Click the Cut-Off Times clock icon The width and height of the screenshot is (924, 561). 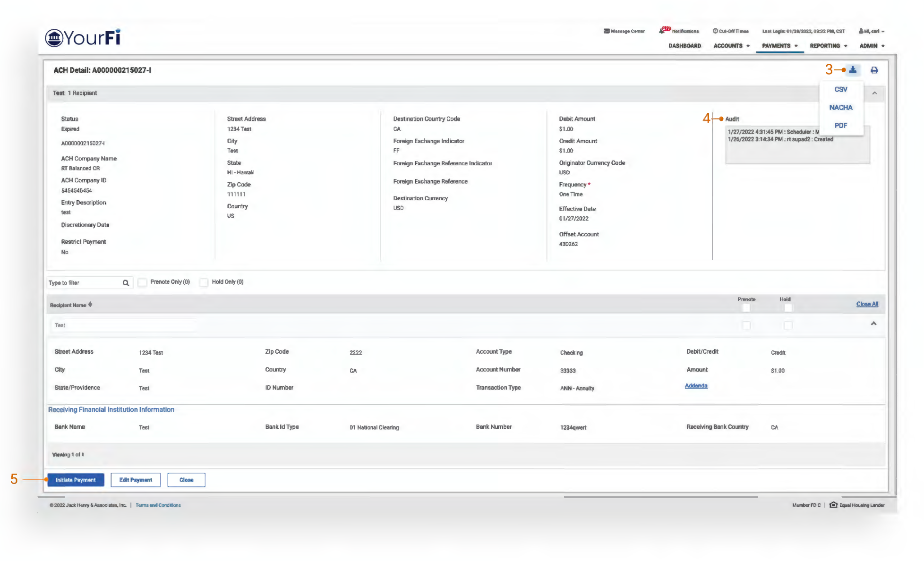[715, 31]
